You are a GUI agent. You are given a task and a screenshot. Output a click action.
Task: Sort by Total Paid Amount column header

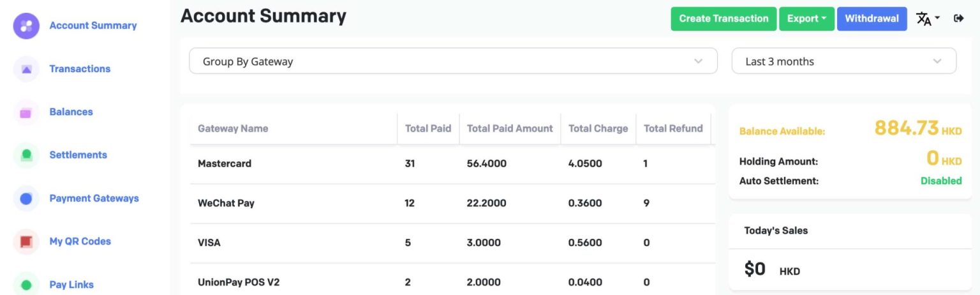pos(510,128)
